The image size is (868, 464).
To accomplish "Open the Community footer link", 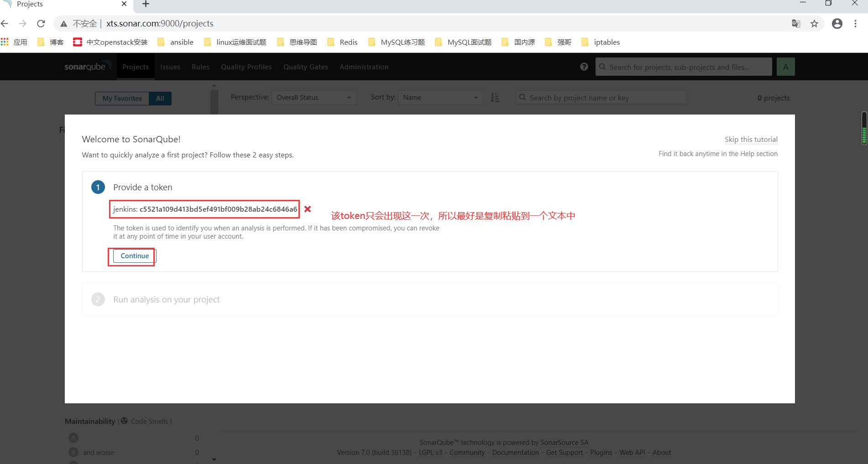I will [467, 453].
